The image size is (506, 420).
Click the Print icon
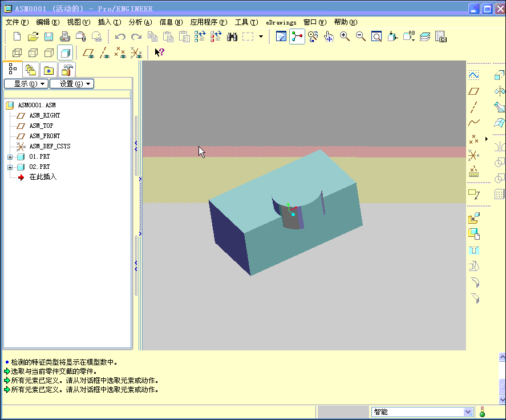pos(65,37)
